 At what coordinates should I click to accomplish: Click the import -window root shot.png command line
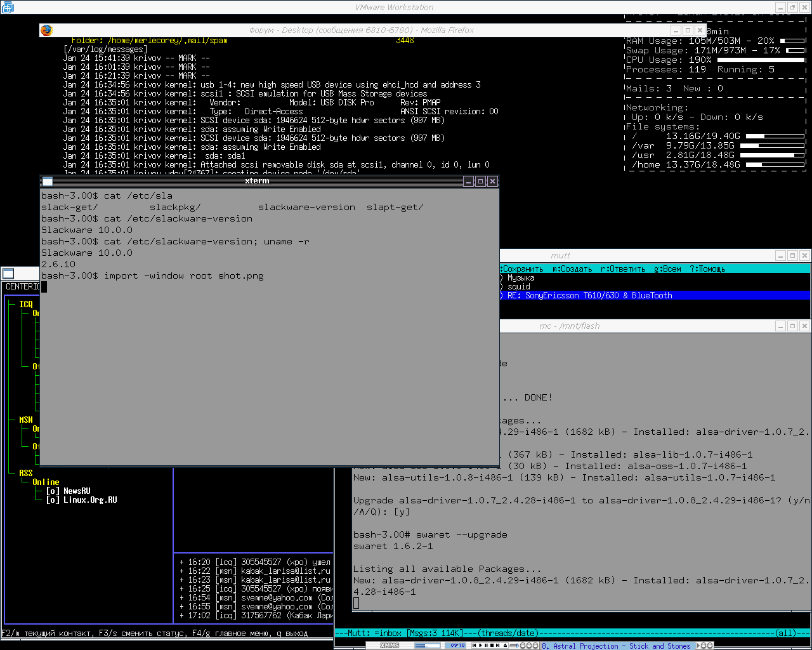(x=152, y=275)
